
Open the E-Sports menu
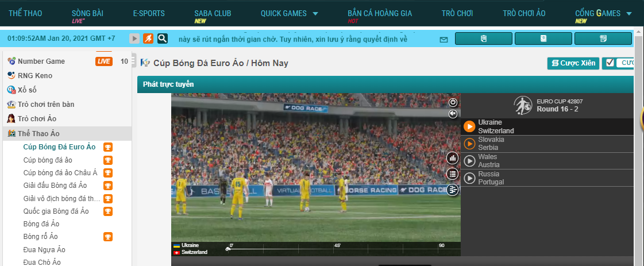coord(148,13)
